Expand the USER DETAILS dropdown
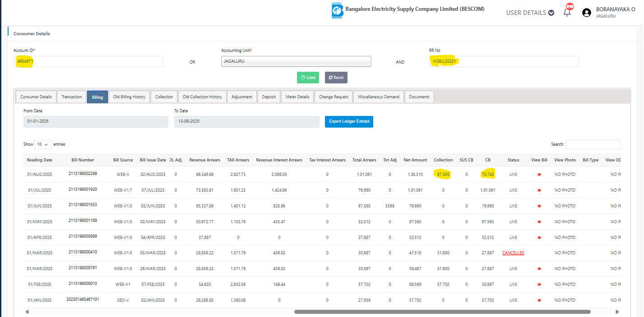Viewport: 644px width, 317px height. tap(530, 13)
